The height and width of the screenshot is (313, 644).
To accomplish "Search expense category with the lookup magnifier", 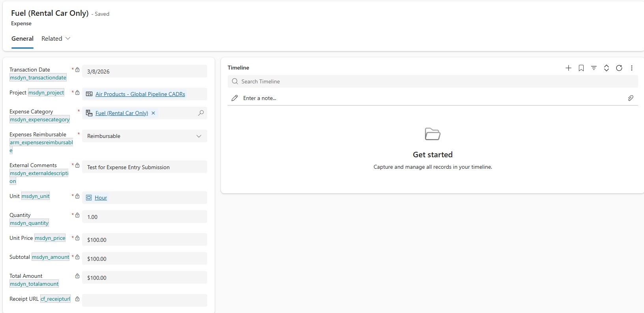I will [201, 113].
